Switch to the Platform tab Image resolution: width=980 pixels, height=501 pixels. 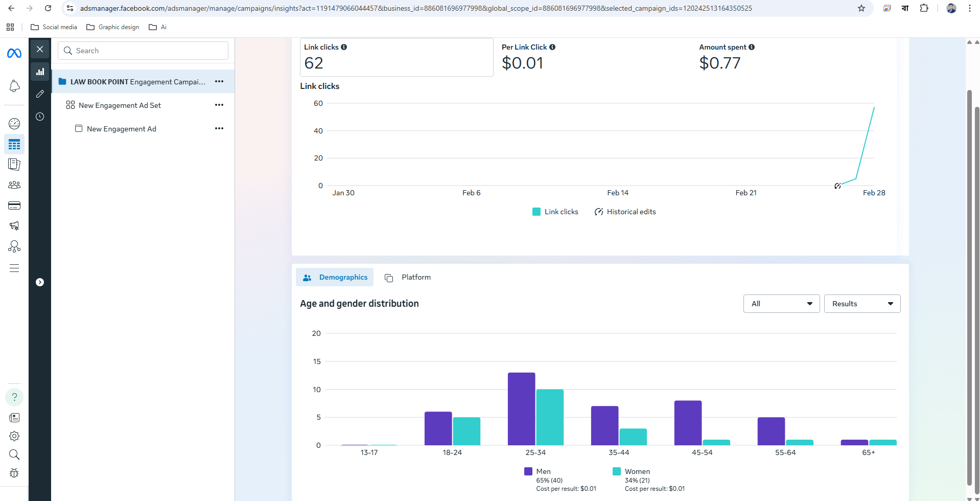pos(408,277)
